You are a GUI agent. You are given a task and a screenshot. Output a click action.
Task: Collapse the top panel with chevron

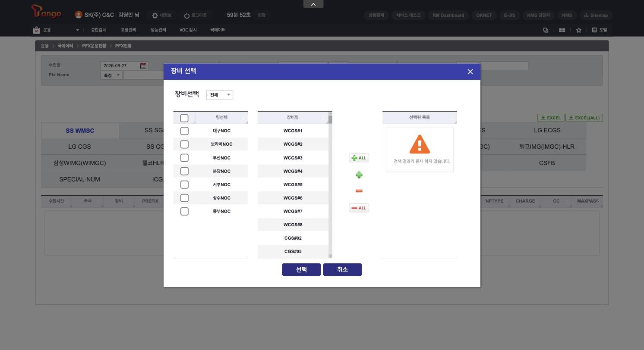click(313, 4)
